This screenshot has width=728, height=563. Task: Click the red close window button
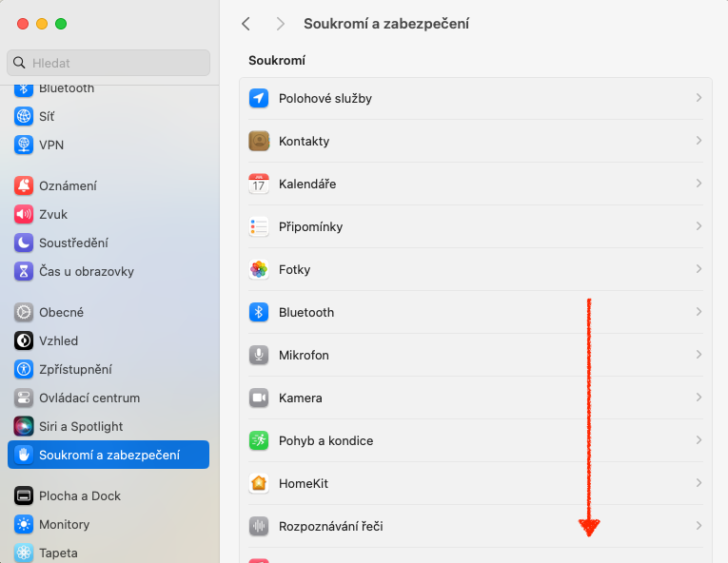(23, 24)
